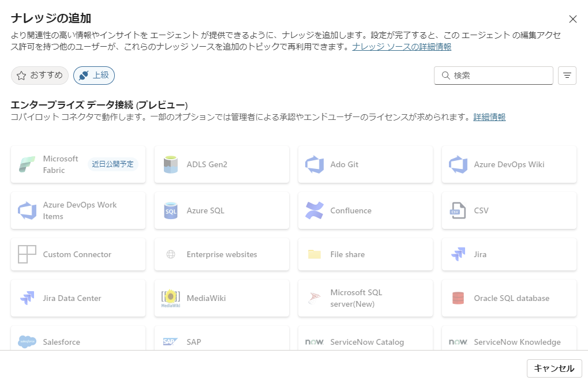Click the Microsoft Fabric logo icon

click(x=27, y=164)
